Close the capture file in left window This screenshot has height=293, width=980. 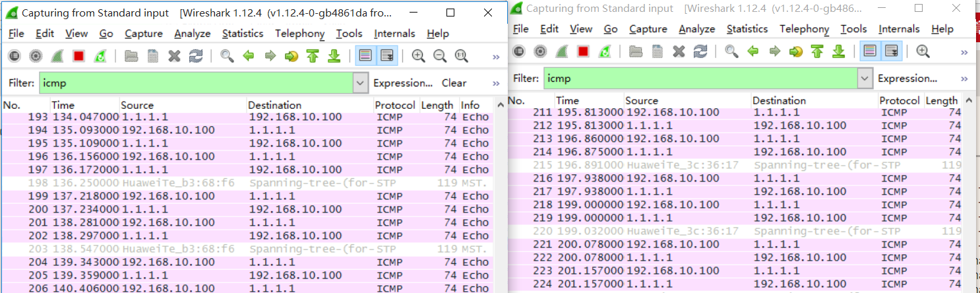(174, 57)
